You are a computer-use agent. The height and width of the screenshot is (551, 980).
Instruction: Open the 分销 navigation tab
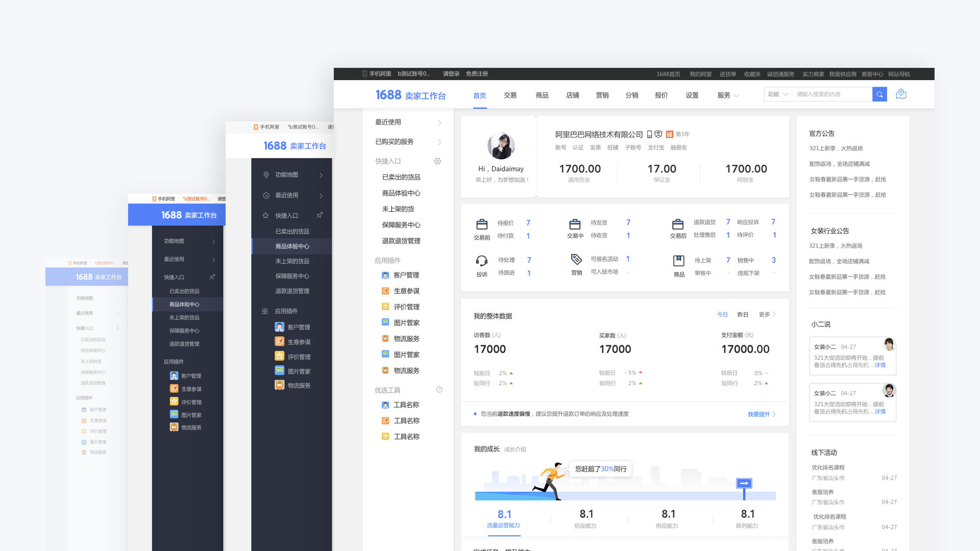click(x=632, y=95)
